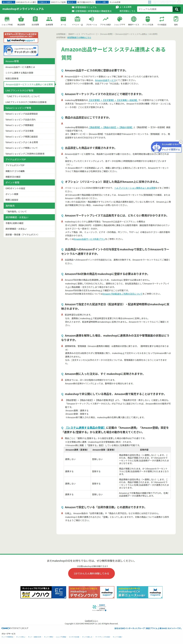The width and height of the screenshot is (183, 644).
Task: Click the 無料体験はこちら header link
Action: [127, 11]
